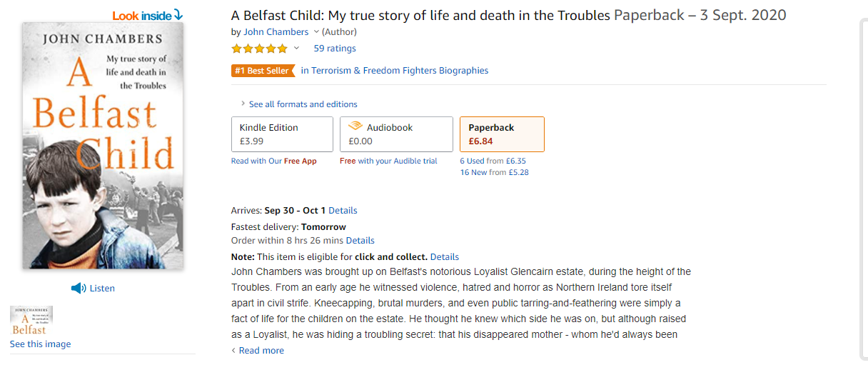Select the Kindle Edition format
Viewport: 868px width, 365px height.
(282, 134)
